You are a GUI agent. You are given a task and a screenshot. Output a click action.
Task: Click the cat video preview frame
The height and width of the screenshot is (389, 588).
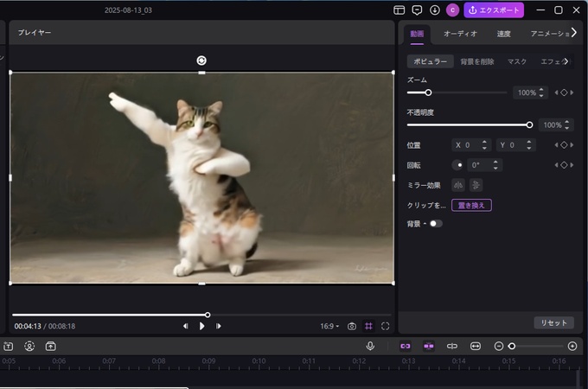(x=201, y=178)
